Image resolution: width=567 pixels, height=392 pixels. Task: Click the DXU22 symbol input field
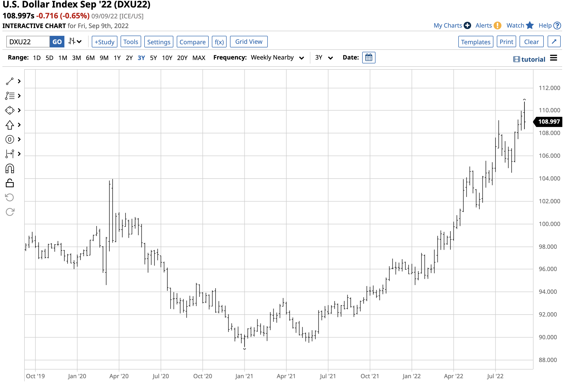click(x=28, y=42)
